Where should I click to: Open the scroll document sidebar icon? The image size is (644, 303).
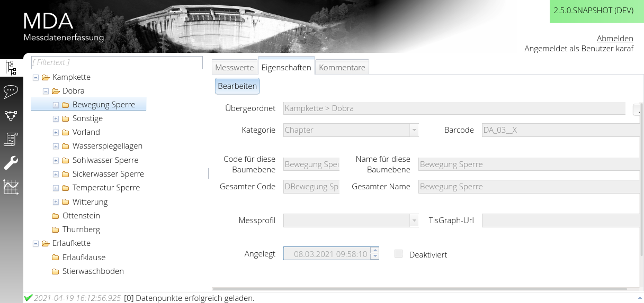[11, 139]
